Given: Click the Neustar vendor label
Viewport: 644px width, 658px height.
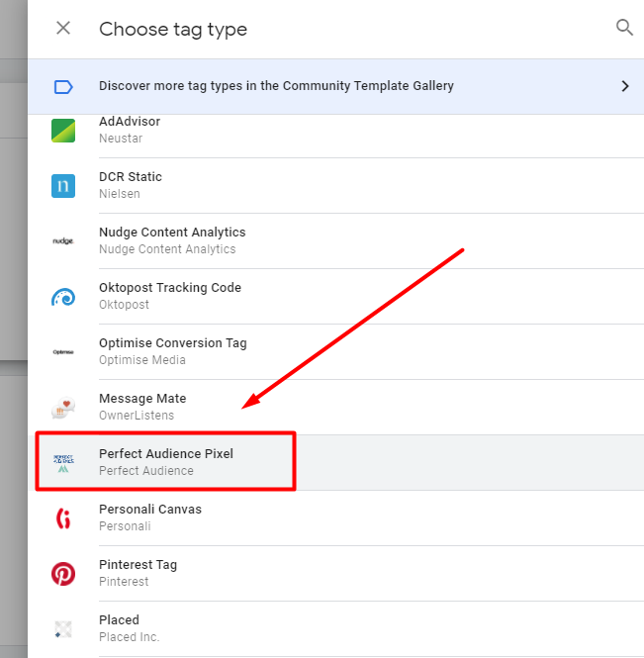Looking at the screenshot, I should point(121,139).
